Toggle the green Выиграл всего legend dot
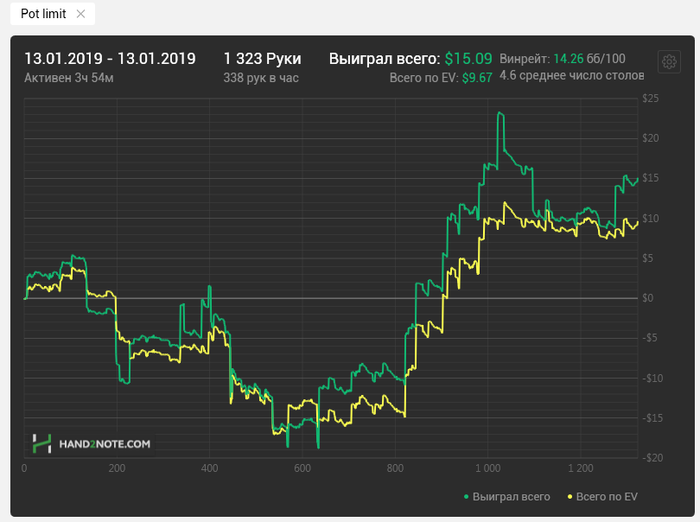Viewport: 700px width, 522px height. 466,496
